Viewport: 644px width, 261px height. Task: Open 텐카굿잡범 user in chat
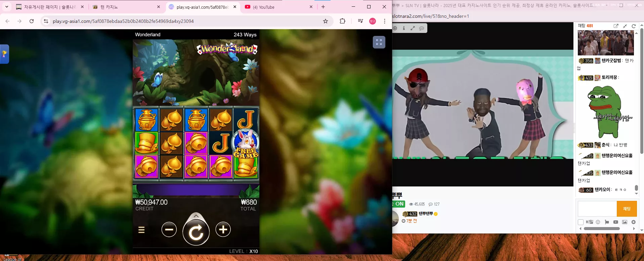[x=611, y=60]
